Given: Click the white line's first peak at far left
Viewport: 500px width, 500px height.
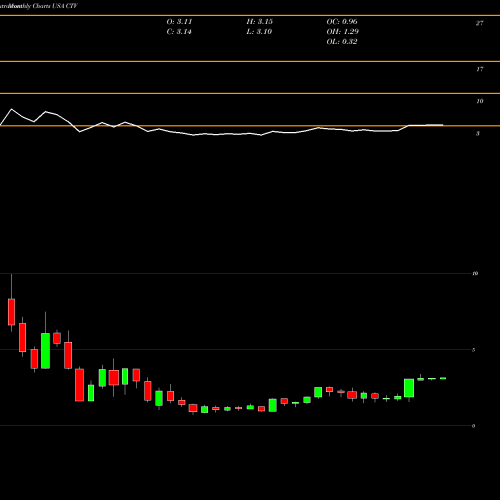Looking at the screenshot, I should click(12, 109).
